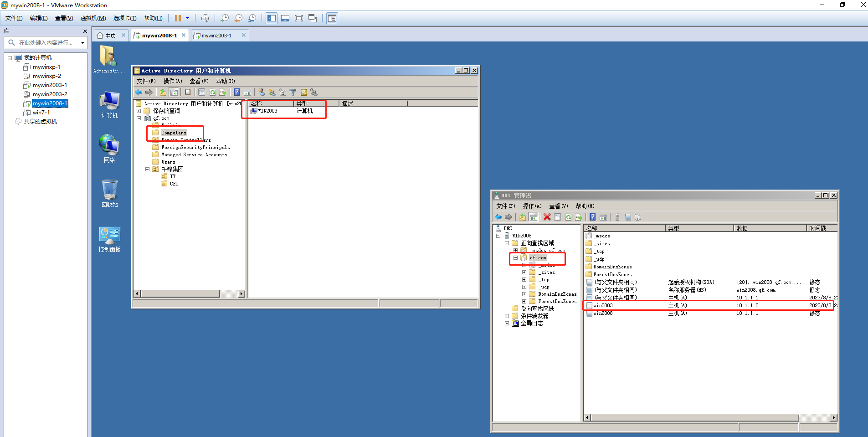
Task: Open the library search filter dropdown
Action: click(82, 43)
